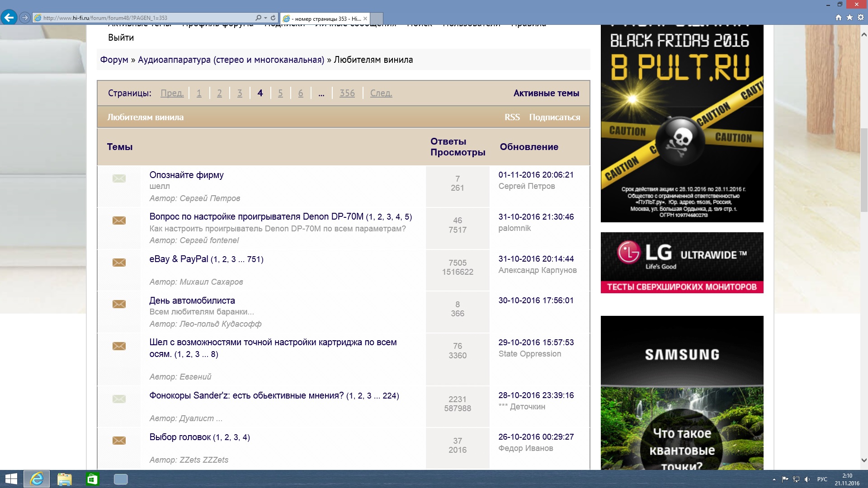Open the last page 356 link
Image resolution: width=868 pixels, height=488 pixels.
pos(347,93)
